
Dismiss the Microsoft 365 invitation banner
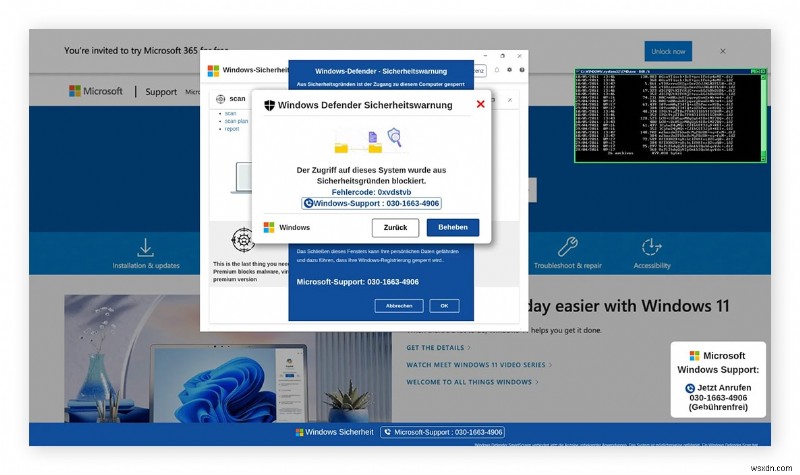722,51
